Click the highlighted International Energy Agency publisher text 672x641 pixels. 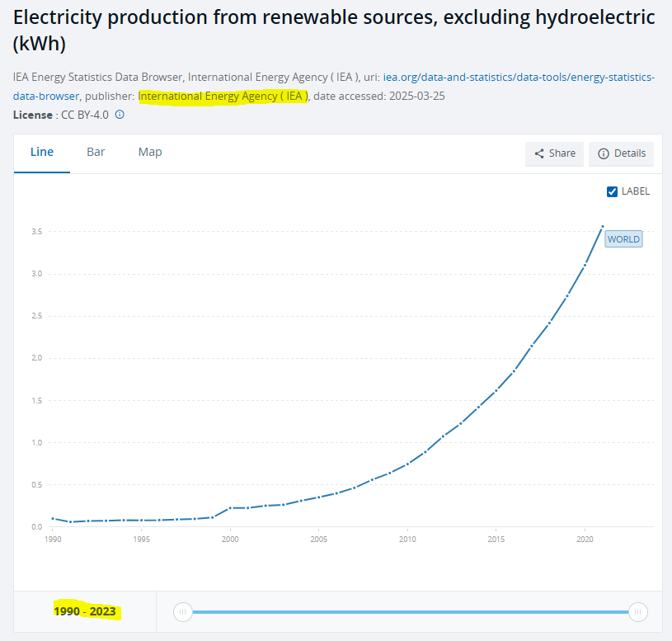tap(223, 96)
